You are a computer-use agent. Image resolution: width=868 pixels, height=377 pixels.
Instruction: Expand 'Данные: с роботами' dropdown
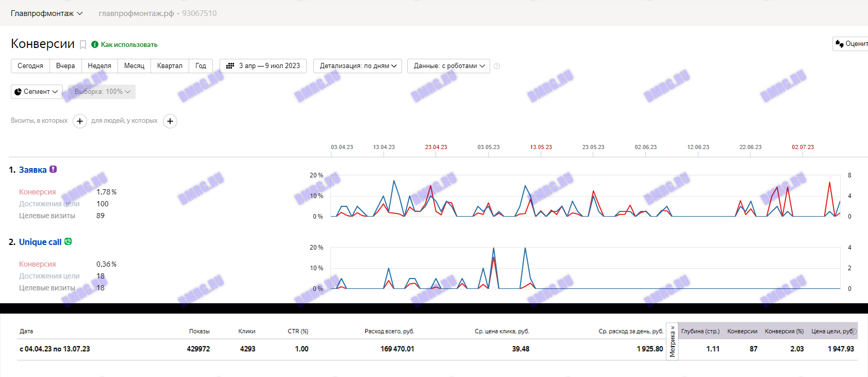(448, 66)
